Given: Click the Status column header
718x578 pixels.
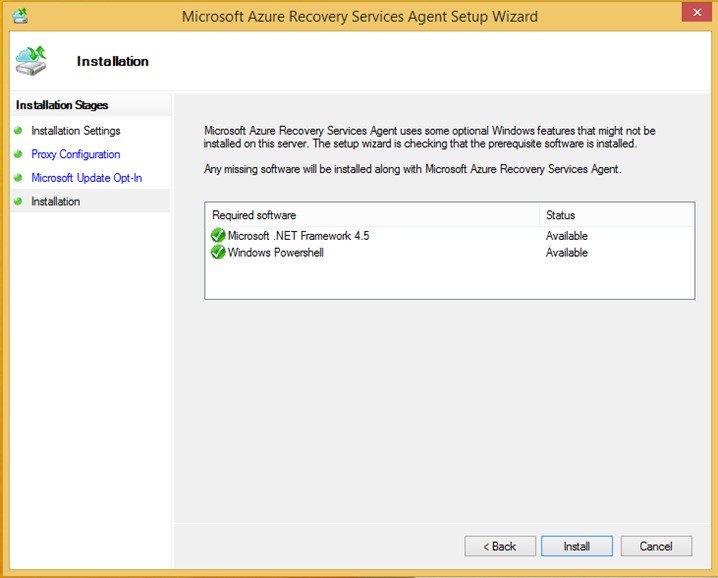Looking at the screenshot, I should 616,215.
